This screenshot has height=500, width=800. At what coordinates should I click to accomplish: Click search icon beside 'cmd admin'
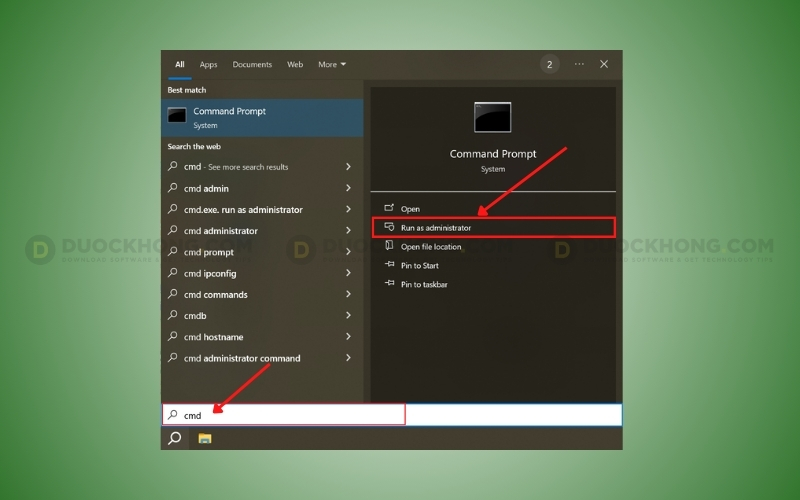(x=172, y=188)
